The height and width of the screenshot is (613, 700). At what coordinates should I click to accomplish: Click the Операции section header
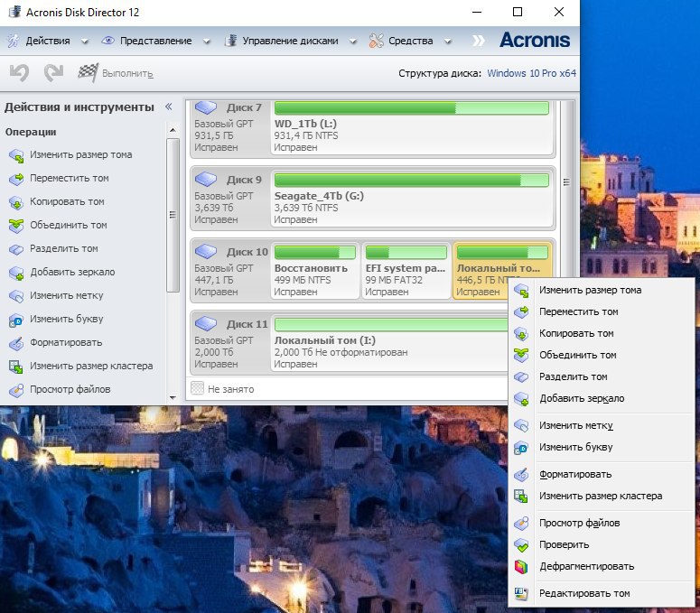[31, 132]
